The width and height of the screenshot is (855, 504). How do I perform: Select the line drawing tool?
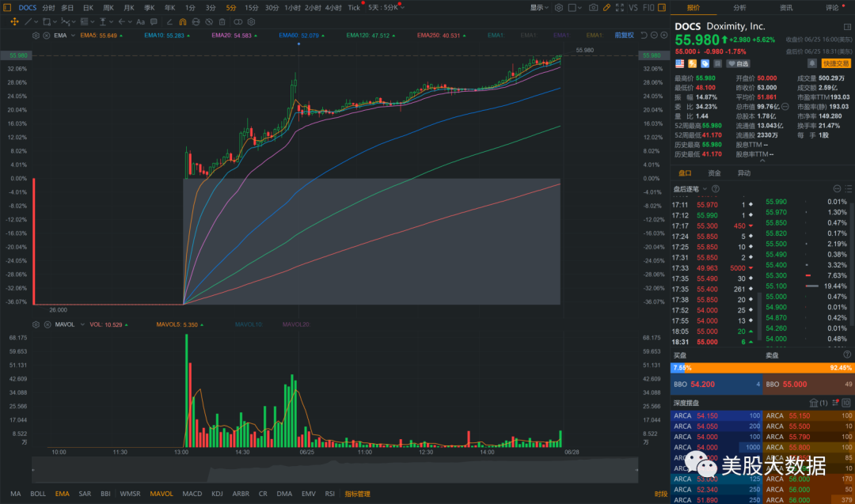pos(28,22)
